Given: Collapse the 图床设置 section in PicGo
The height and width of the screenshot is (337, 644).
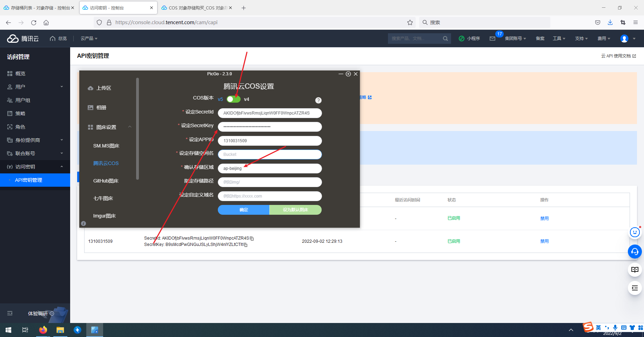Looking at the screenshot, I should 130,127.
